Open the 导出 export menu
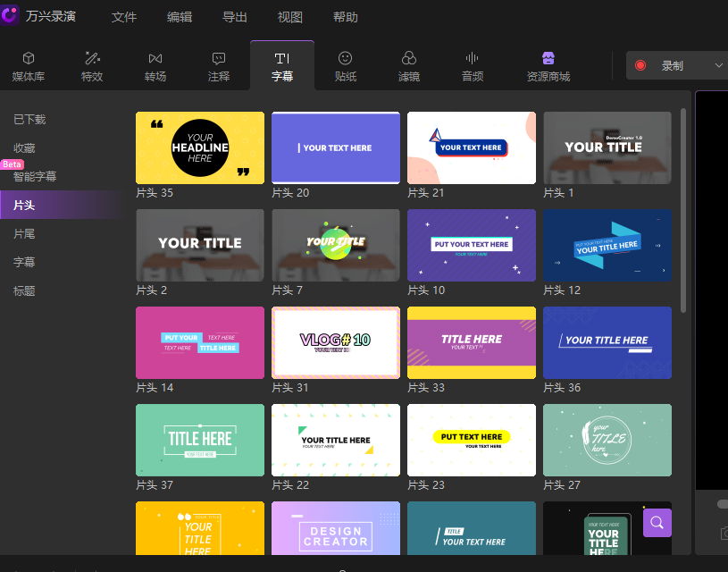The image size is (728, 572). [235, 17]
